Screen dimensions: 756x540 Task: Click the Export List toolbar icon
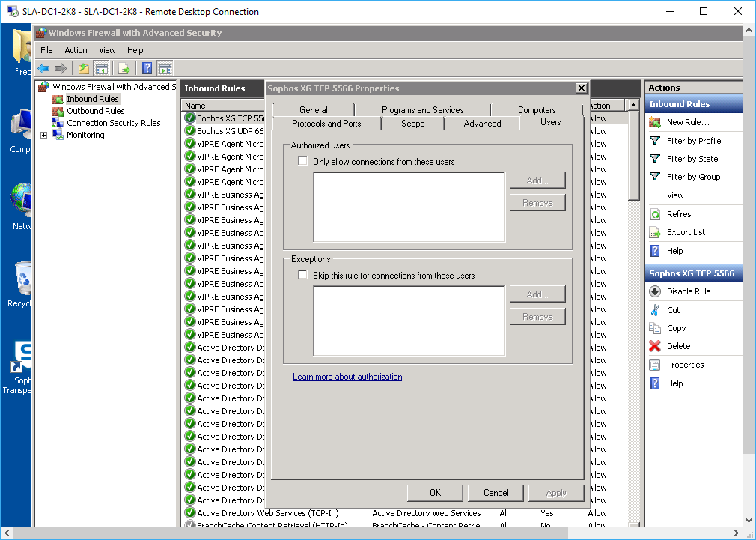[124, 68]
